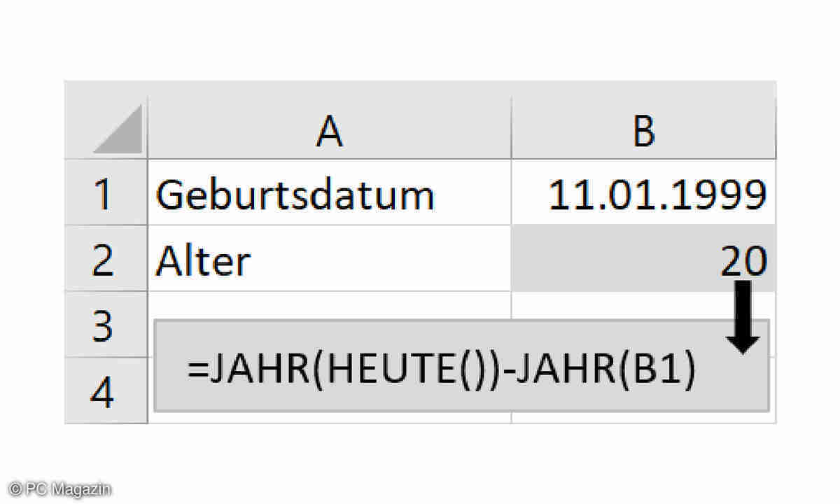Screen dimensions: 840x504
Task: Click the border between row headers 1 and 2
Action: pyautogui.click(x=105, y=225)
